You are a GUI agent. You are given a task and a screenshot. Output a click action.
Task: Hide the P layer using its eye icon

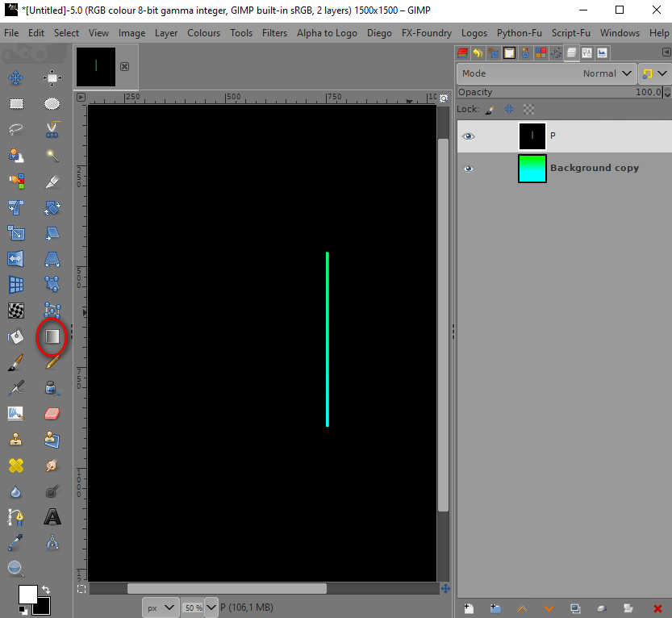pos(468,136)
